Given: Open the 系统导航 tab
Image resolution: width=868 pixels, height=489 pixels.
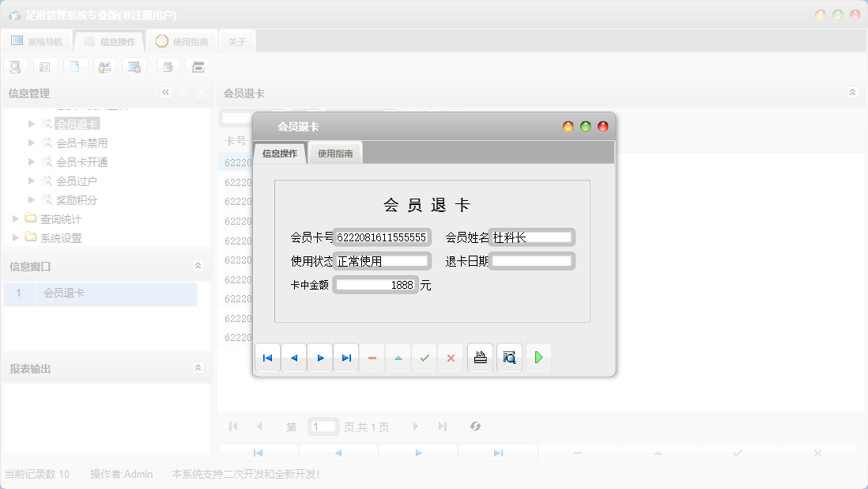Looking at the screenshot, I should (36, 40).
